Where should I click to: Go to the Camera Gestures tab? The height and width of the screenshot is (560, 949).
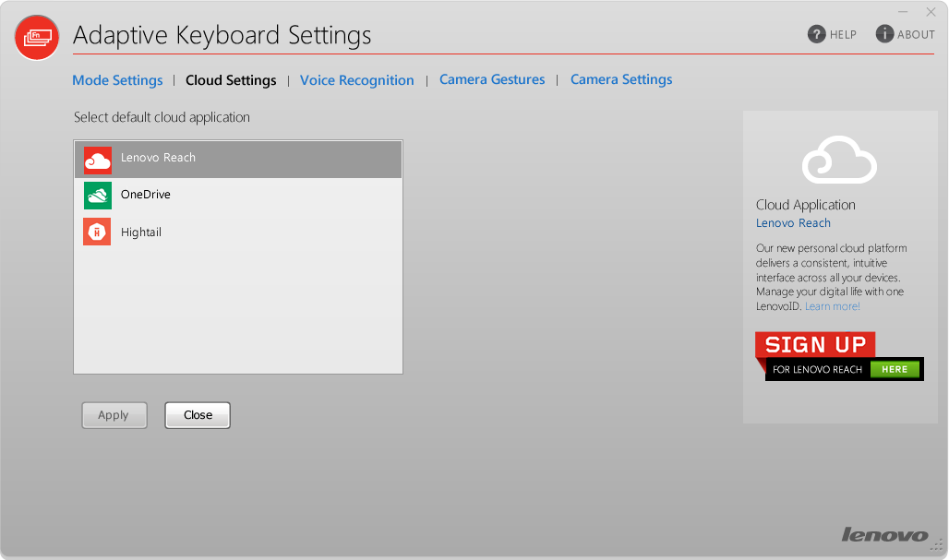pyautogui.click(x=492, y=79)
